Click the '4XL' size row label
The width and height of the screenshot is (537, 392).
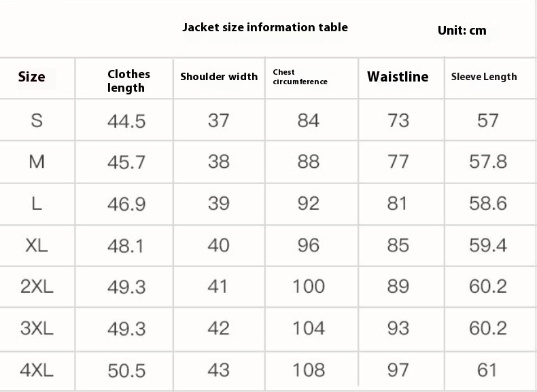click(37, 370)
